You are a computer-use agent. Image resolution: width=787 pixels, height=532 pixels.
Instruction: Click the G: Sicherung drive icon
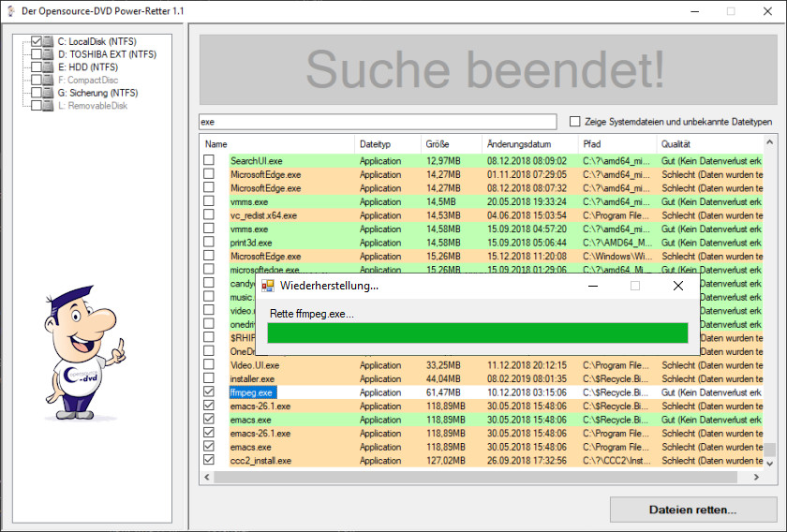tap(49, 93)
